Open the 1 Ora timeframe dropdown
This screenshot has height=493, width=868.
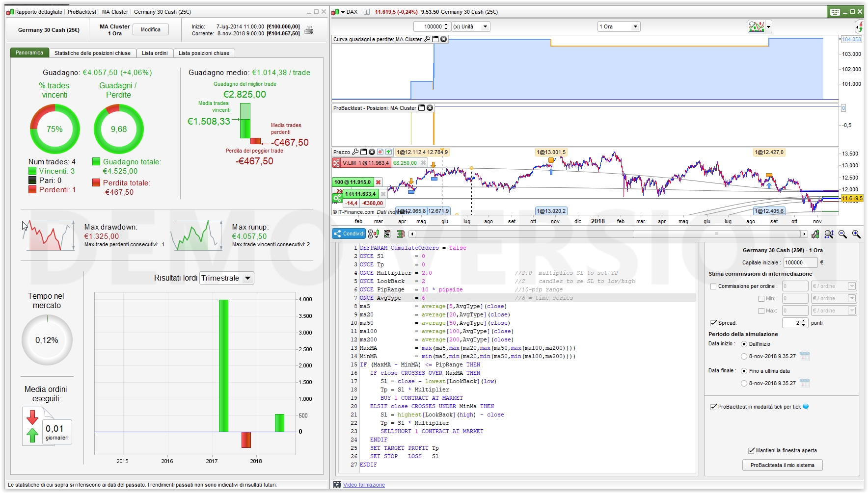tap(618, 26)
